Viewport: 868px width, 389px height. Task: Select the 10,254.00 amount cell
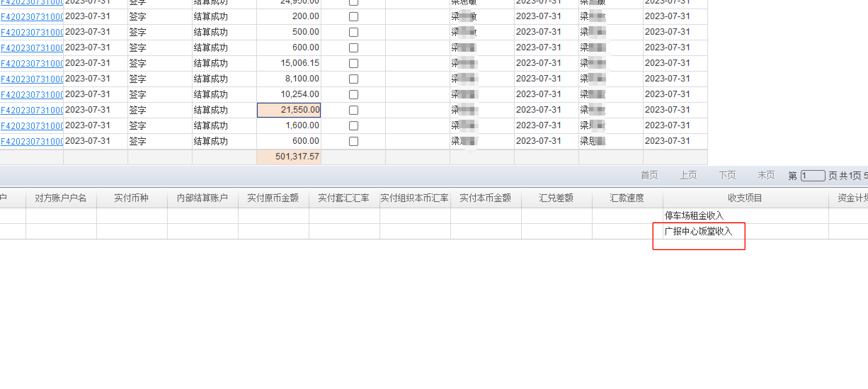[289, 95]
